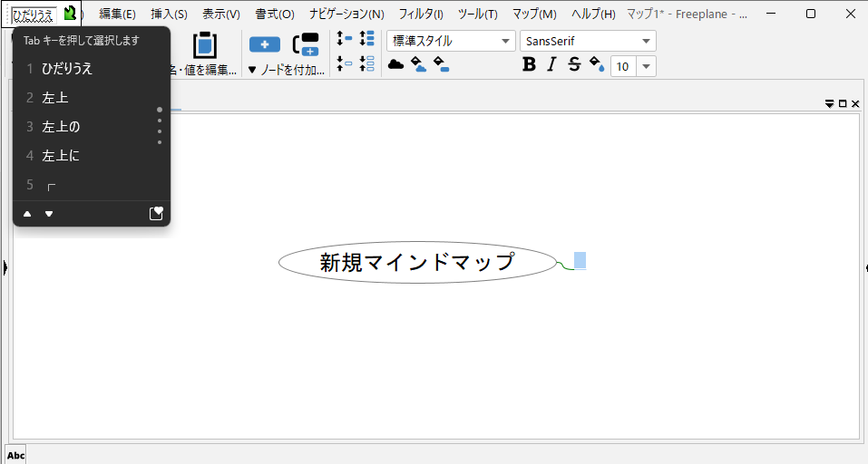
Task: Click the unfold all nodes icon, bottom-right of four
Action: (x=367, y=63)
